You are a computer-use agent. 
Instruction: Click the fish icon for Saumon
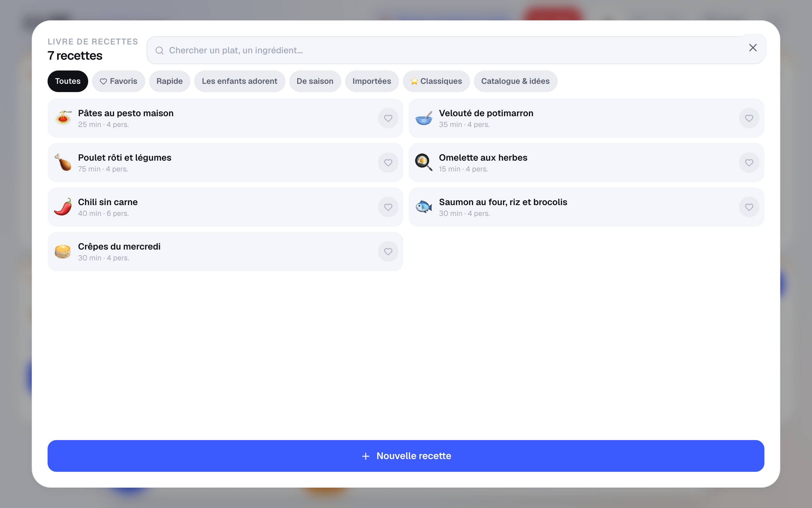pos(424,207)
